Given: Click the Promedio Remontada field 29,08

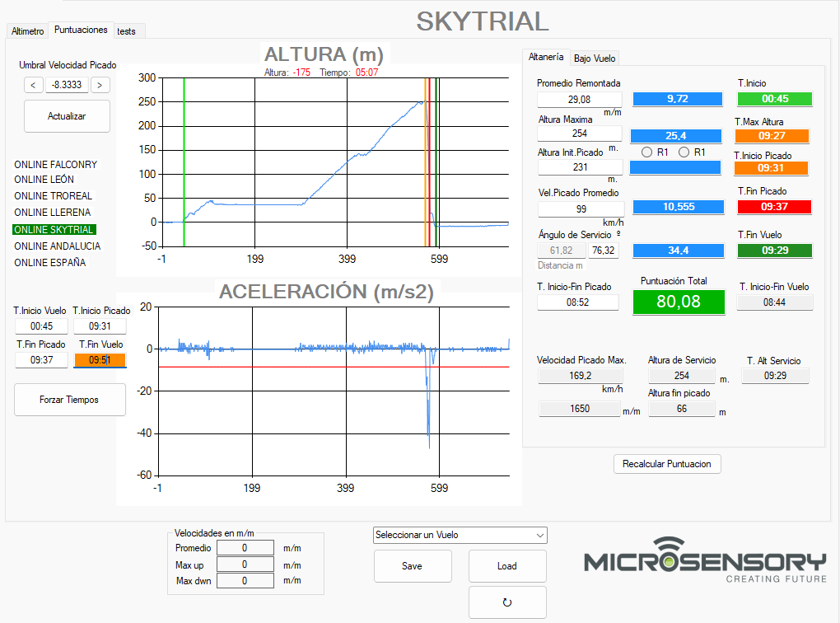Looking at the screenshot, I should click(580, 99).
